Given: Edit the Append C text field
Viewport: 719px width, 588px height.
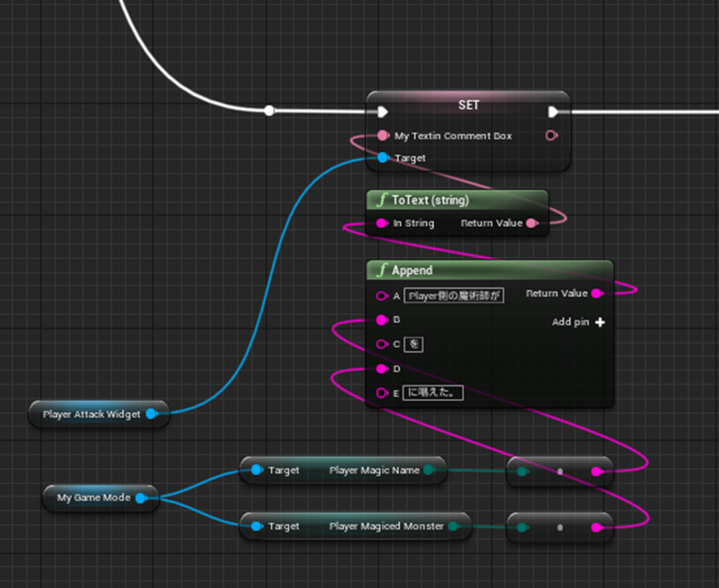Looking at the screenshot, I should tap(413, 344).
